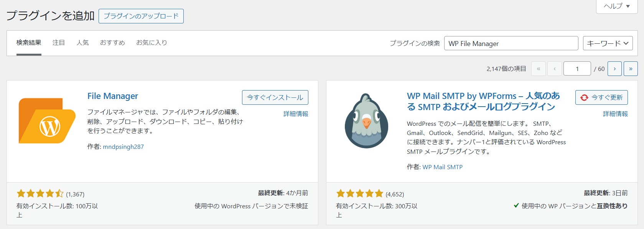Click the refresh icon on 今すぐ更新 button
Screen dimensions: 644x229
click(x=583, y=97)
